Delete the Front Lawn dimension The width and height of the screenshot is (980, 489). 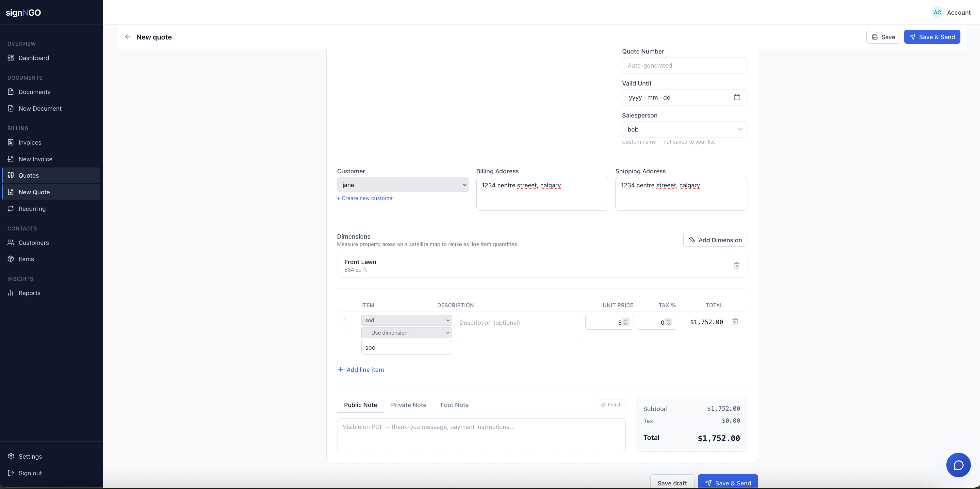click(x=737, y=265)
